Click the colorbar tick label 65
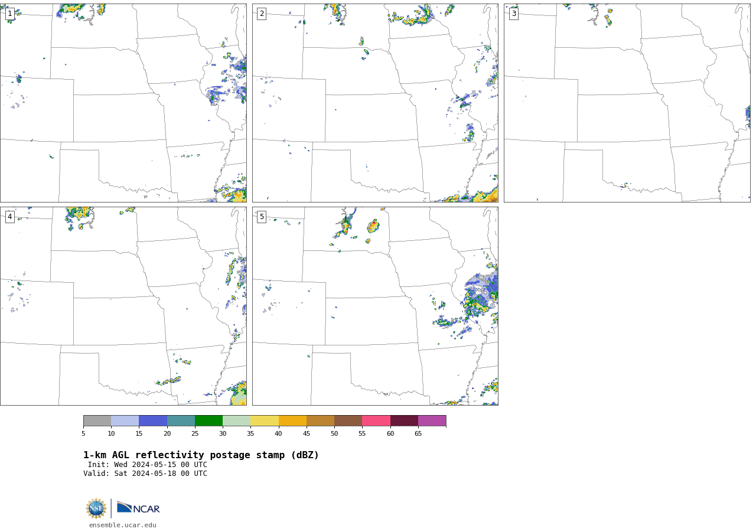Viewport: 756px width, 532px height. coord(418,434)
